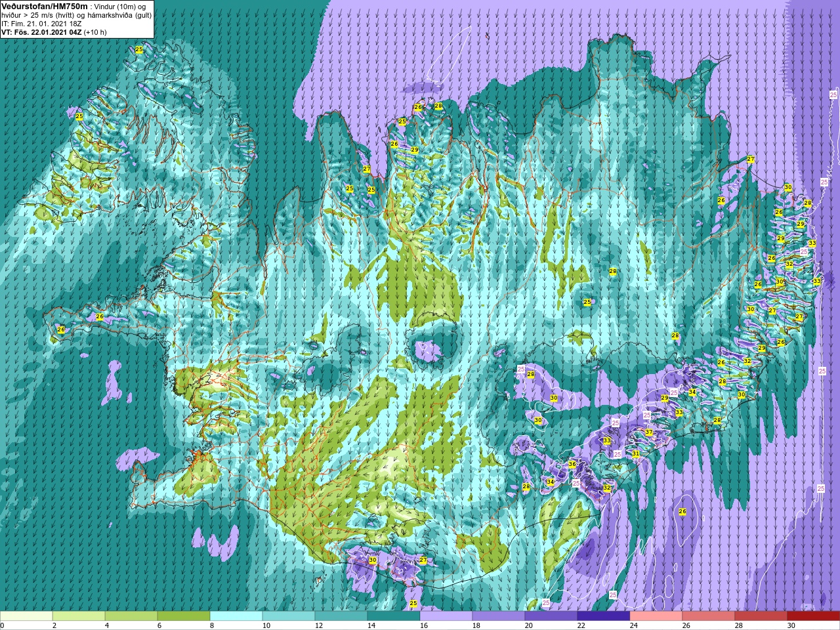This screenshot has width=840, height=630.
Task: Pick the 4–6 m/s green legend swatch
Action: coord(131,616)
